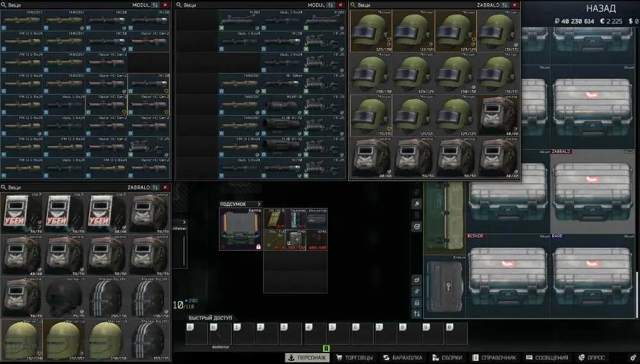Select the item with 400/400 in pouch
Viewport: 640px width, 364px height.
[x=317, y=239]
